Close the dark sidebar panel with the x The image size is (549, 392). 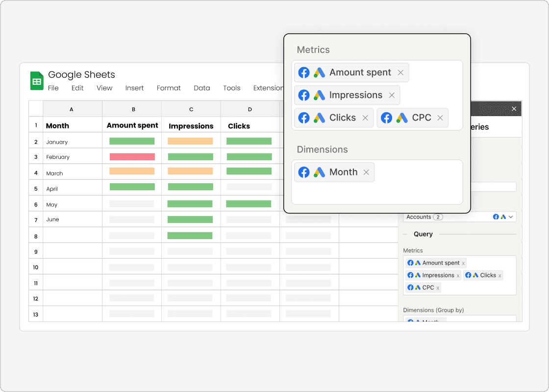[514, 109]
